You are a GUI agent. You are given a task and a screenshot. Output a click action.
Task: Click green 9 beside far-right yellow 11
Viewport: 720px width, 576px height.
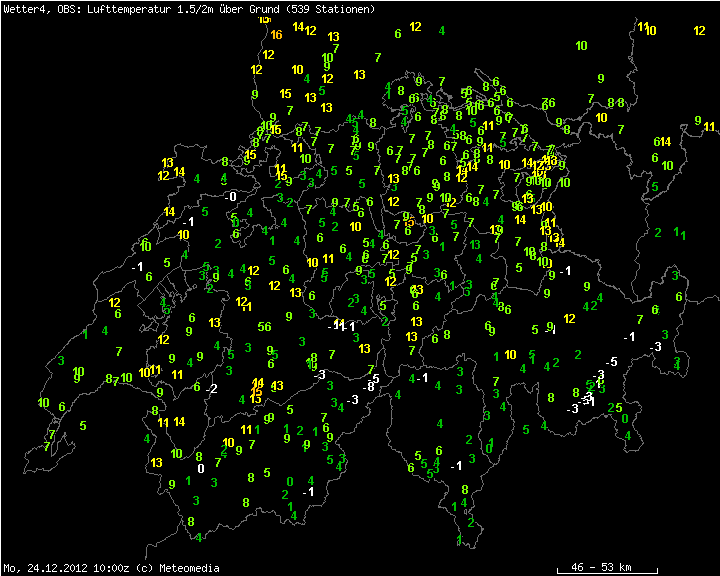[697, 120]
